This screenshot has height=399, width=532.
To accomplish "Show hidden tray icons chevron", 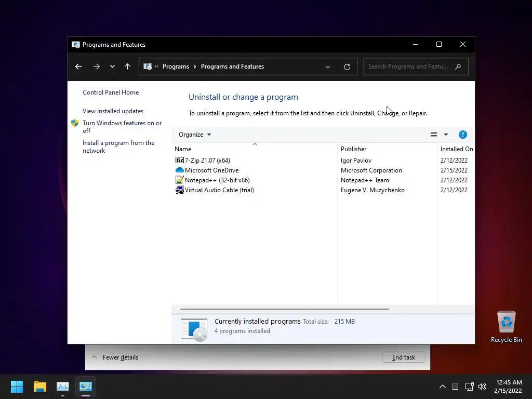I will 443,387.
